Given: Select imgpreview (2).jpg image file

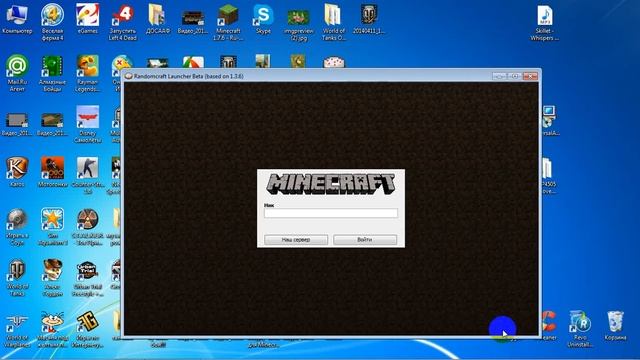Looking at the screenshot, I should coord(298,24).
